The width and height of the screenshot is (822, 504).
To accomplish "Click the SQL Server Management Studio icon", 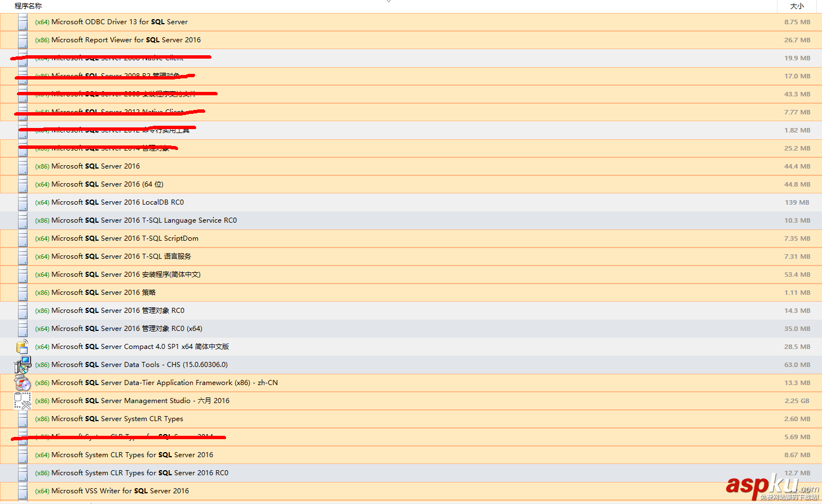I will pyautogui.click(x=23, y=401).
